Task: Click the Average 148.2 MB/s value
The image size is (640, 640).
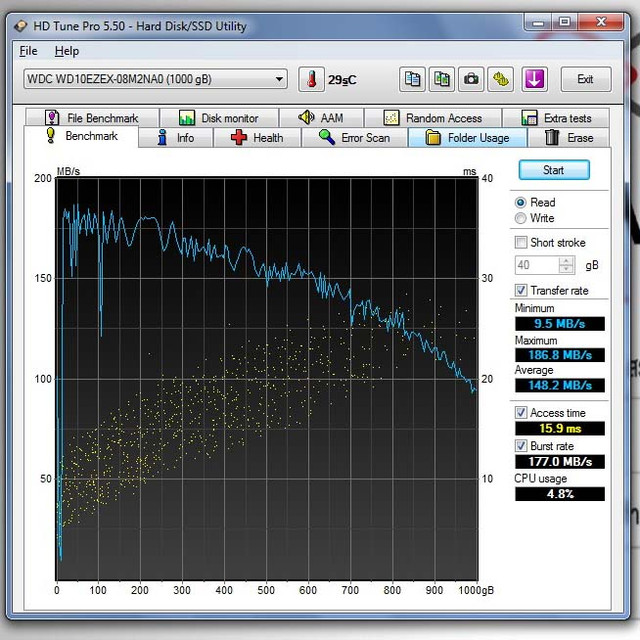Action: pyautogui.click(x=560, y=385)
